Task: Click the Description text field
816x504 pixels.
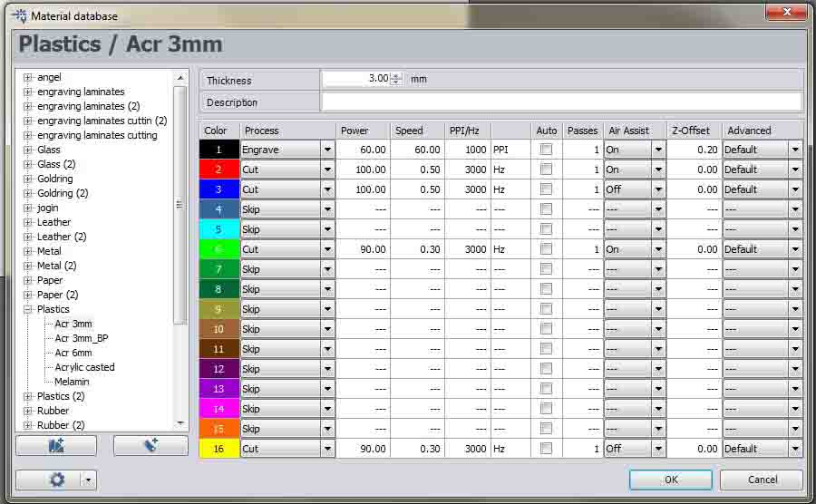Action: 561,102
